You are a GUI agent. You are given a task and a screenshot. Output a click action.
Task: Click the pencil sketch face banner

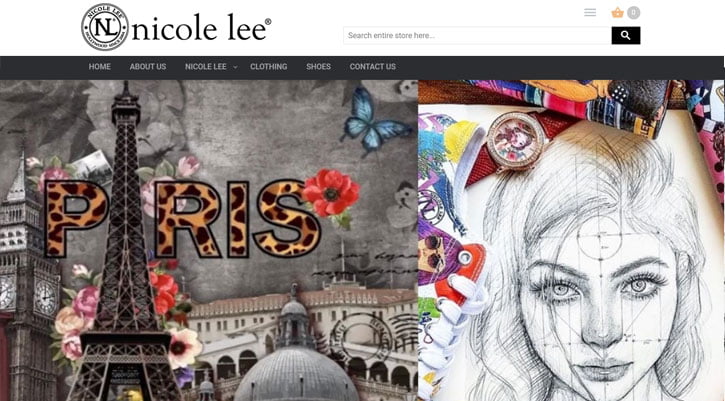tap(571, 241)
